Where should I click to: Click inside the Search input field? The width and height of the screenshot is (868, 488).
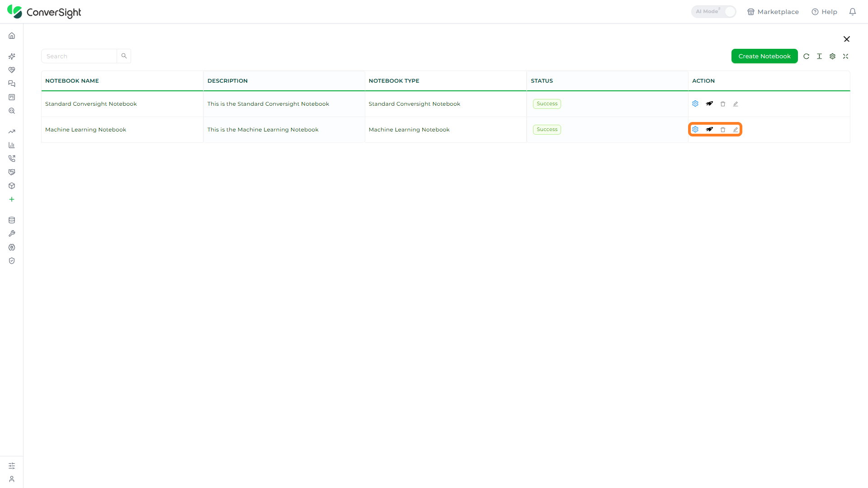(x=79, y=56)
